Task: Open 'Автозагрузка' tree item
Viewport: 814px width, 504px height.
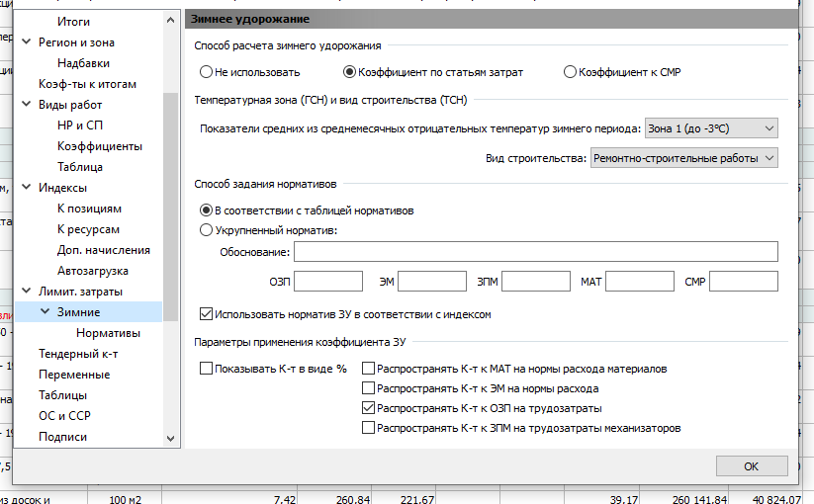Action: tap(92, 270)
